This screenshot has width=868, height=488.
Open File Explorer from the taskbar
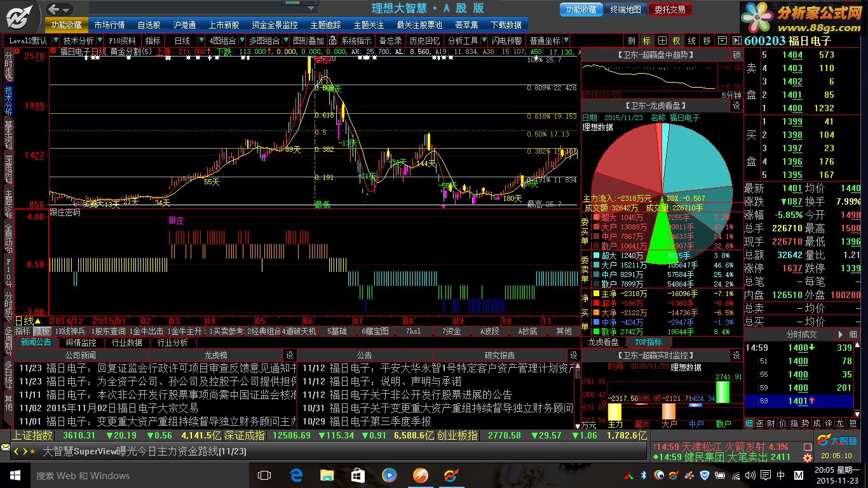[x=327, y=475]
